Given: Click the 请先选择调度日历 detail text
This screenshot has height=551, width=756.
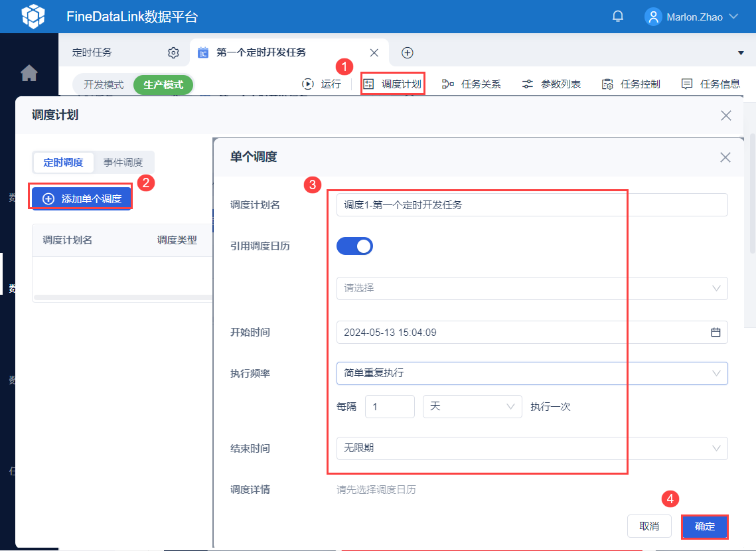Looking at the screenshot, I should (x=376, y=490).
